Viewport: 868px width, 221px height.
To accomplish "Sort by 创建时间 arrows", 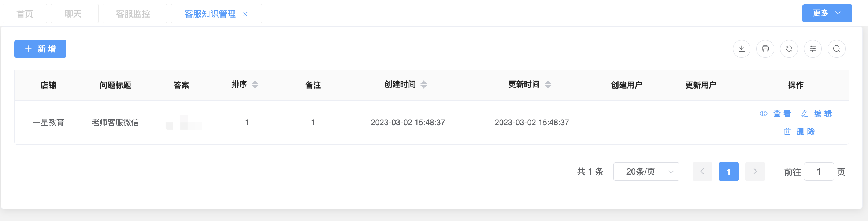I will pos(424,85).
